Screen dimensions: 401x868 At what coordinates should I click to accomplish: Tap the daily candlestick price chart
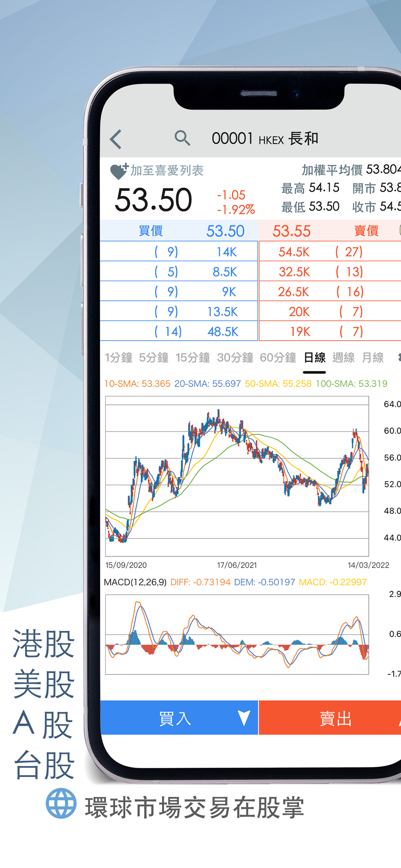237,476
